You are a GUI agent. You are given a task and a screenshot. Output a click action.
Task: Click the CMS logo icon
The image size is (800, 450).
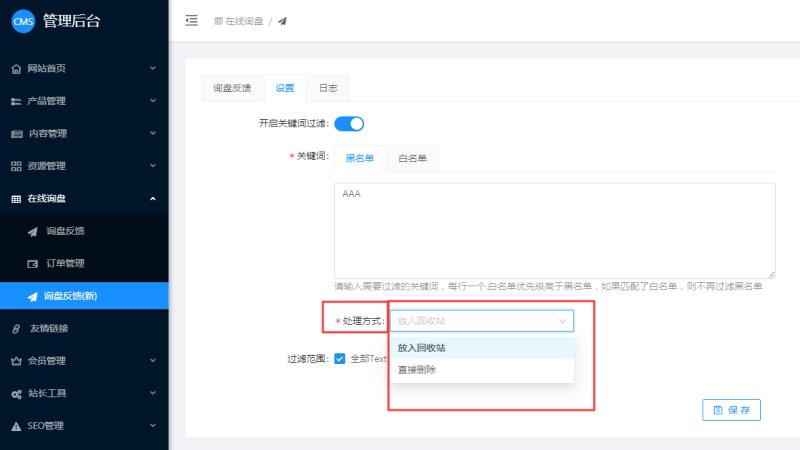click(23, 20)
